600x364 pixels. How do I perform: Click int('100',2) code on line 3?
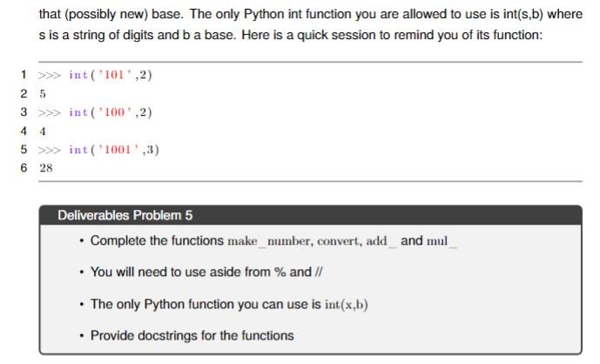pyautogui.click(x=111, y=112)
